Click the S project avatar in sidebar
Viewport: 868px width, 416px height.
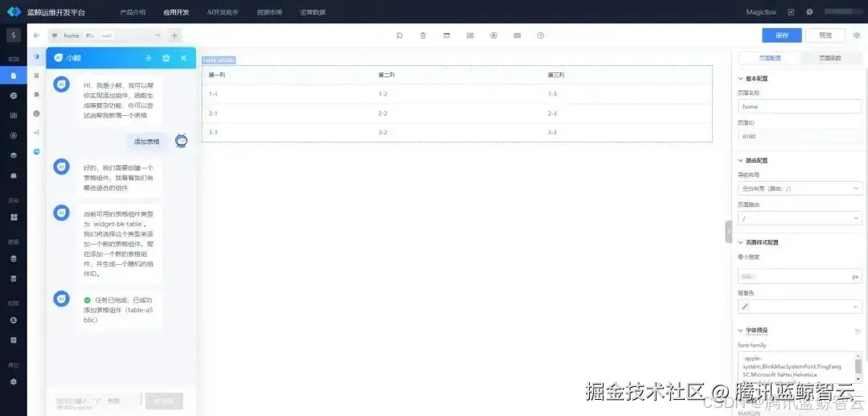pyautogui.click(x=14, y=35)
